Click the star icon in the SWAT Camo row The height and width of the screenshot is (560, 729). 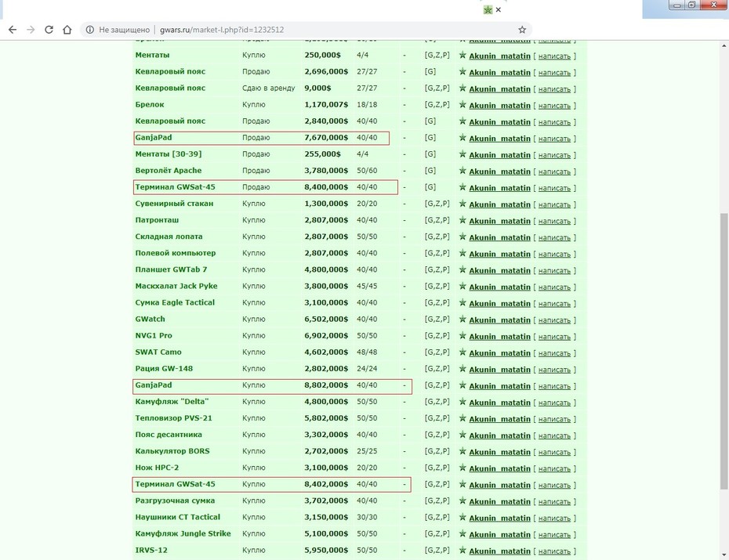point(462,352)
